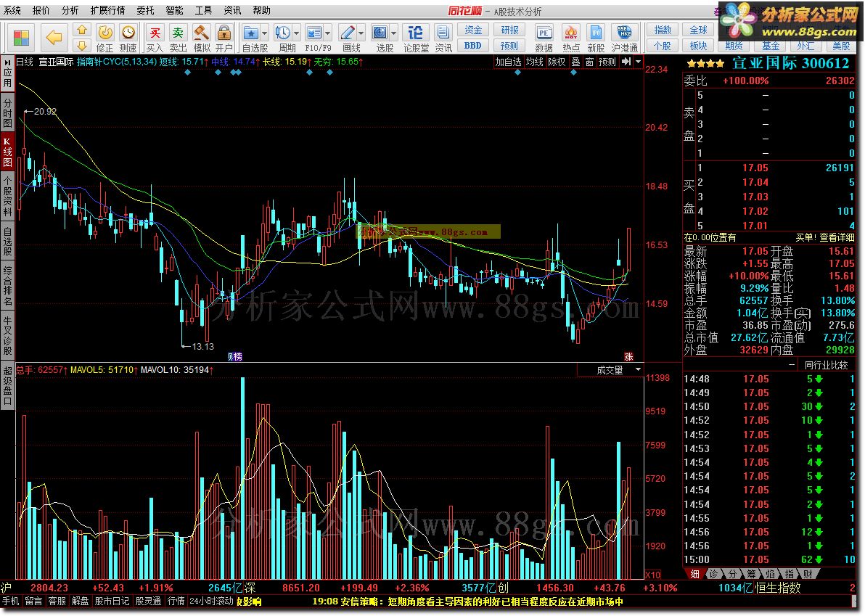The width and height of the screenshot is (865, 616).
Task: Open the 报价 menu
Action: point(41,10)
